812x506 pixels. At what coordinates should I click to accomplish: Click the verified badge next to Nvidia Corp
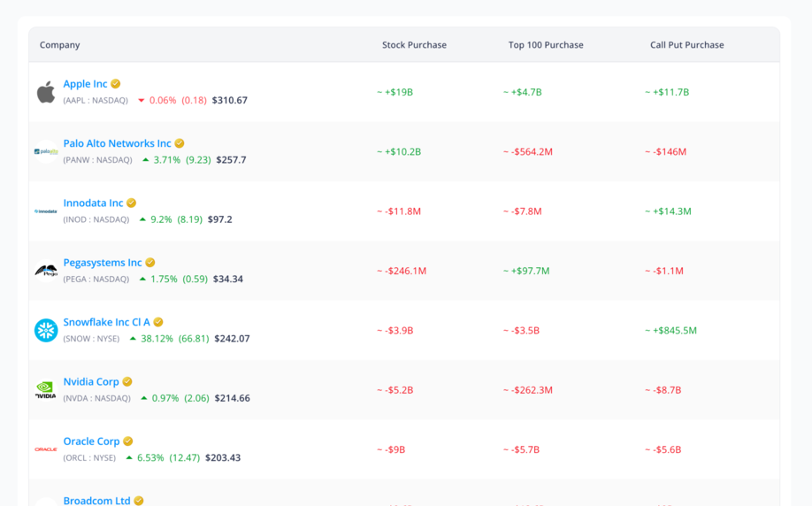(x=127, y=381)
